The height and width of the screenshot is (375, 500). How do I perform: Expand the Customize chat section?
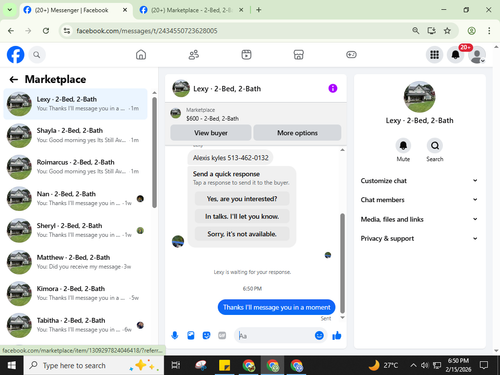pyautogui.click(x=419, y=181)
